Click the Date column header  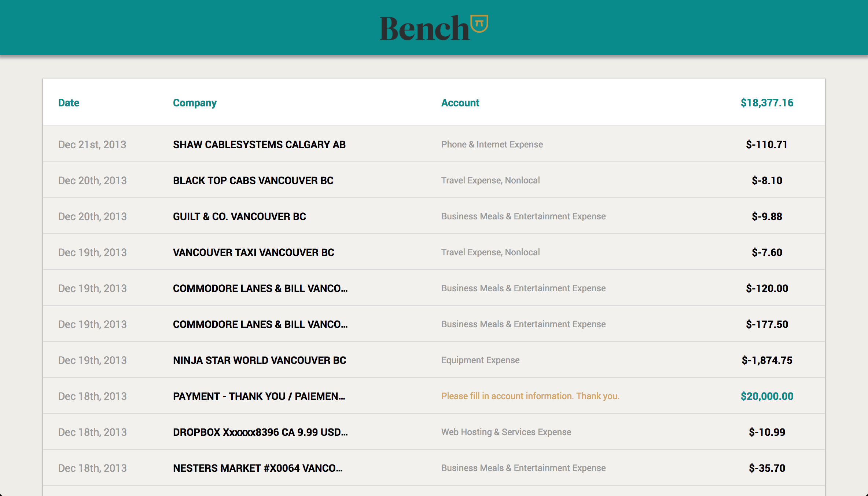coord(69,103)
